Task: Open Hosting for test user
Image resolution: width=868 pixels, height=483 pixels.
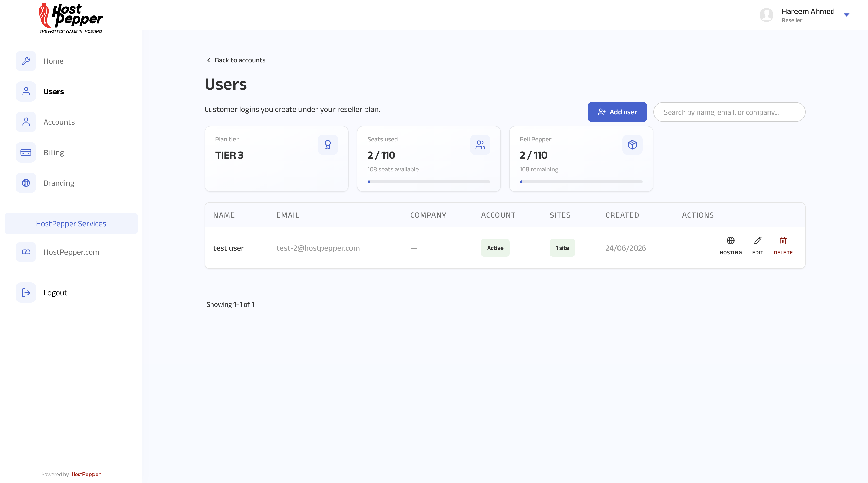Action: pos(730,246)
